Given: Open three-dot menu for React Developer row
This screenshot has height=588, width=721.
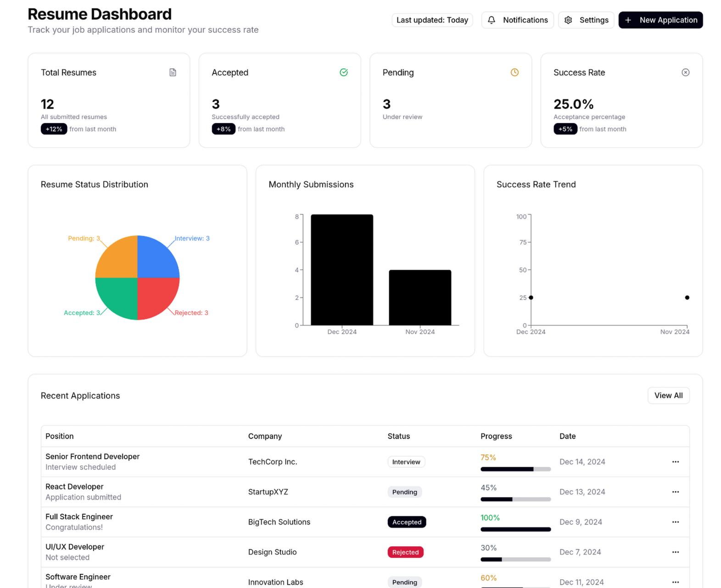Looking at the screenshot, I should [675, 492].
